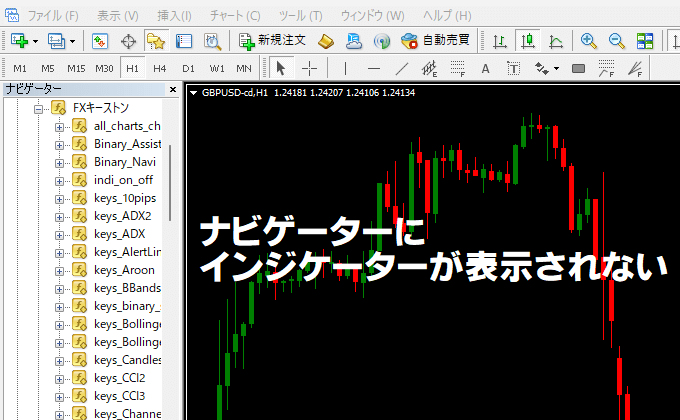This screenshot has height=420, width=680.
Task: Expand the Binary_Assist item
Action: click(x=59, y=145)
